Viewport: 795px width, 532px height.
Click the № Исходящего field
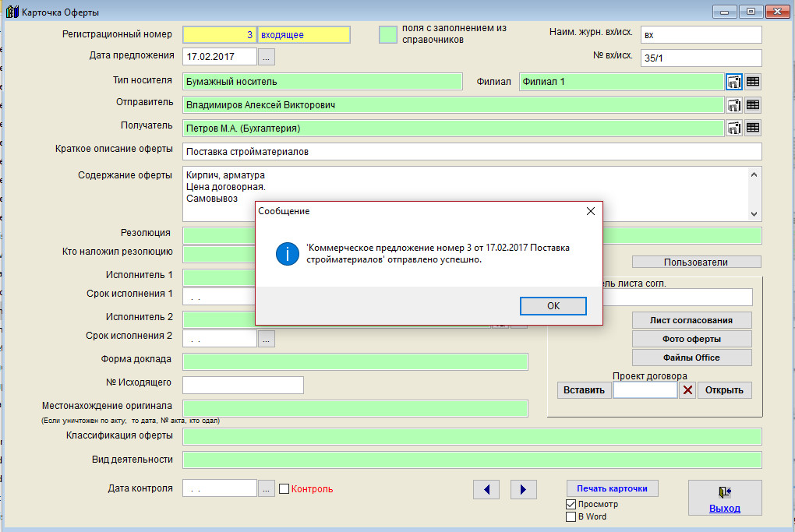243,385
